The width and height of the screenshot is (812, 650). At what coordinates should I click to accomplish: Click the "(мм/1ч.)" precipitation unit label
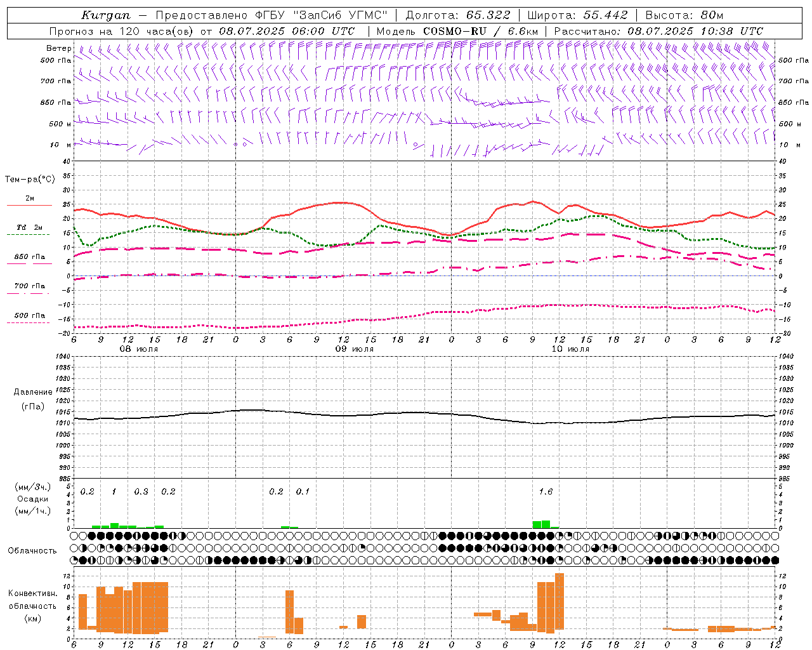click(32, 511)
